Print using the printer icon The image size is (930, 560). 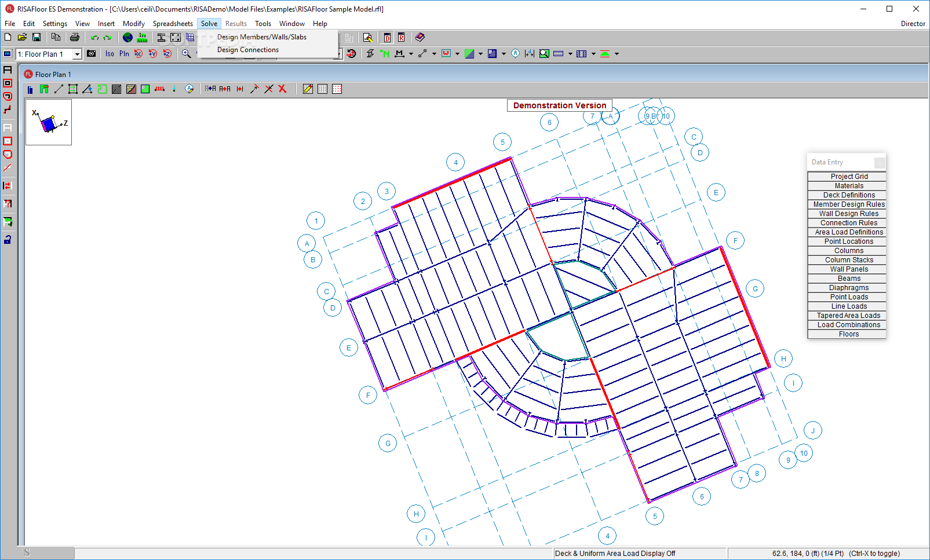pyautogui.click(x=75, y=38)
